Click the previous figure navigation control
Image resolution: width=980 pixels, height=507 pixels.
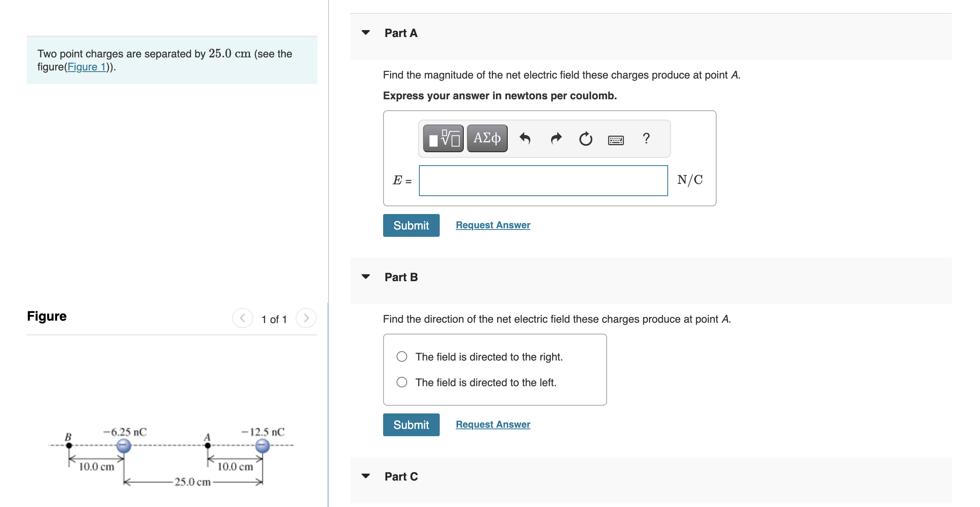243,319
